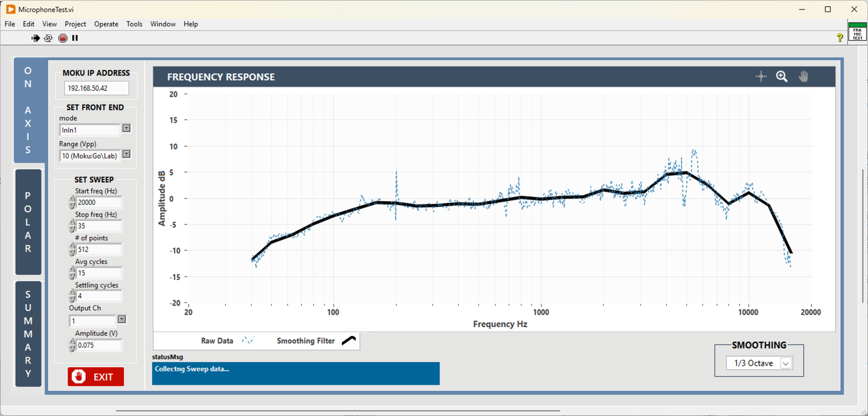Image resolution: width=868 pixels, height=416 pixels.
Task: Click the Run arrow to start the VI
Action: pyautogui.click(x=35, y=38)
